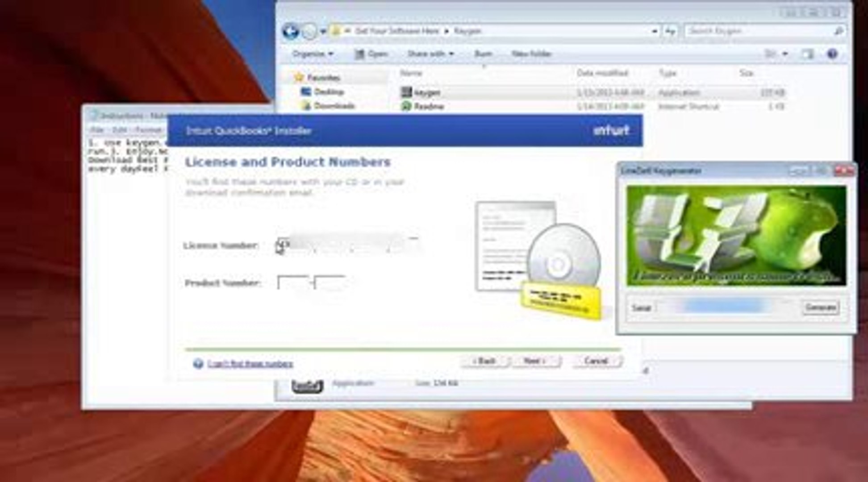
Task: Open Explorer help question mark icon
Action: click(x=832, y=54)
